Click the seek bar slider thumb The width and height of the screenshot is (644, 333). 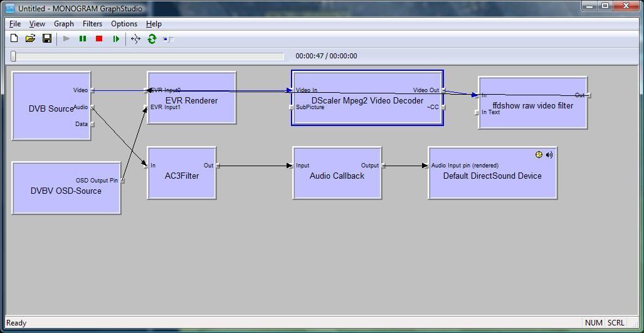[13, 56]
